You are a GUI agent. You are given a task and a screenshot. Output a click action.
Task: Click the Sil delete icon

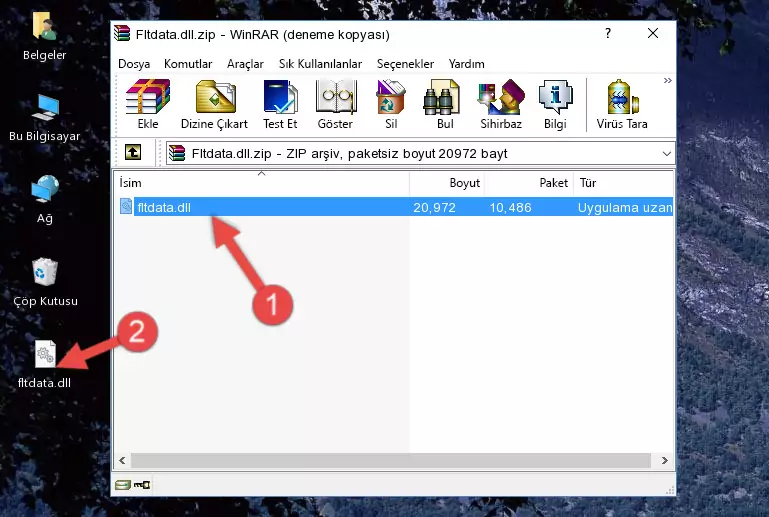(391, 104)
